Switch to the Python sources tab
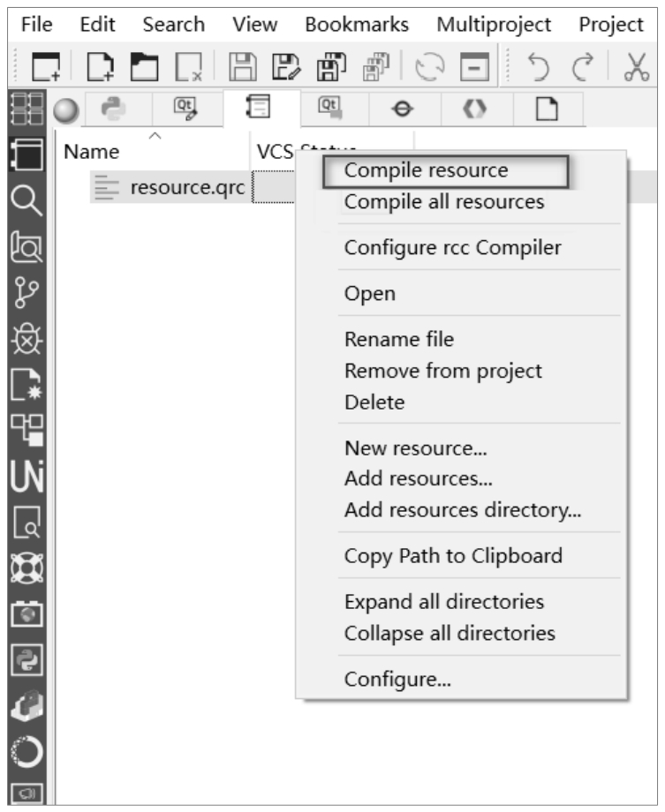This screenshot has width=665, height=812. [x=114, y=109]
